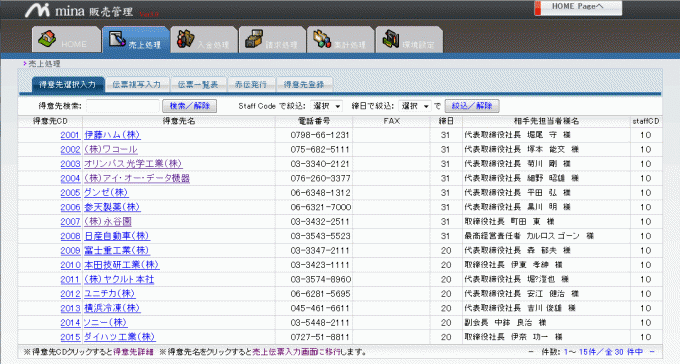680x364 pixels.
Task: Click the 参天製薬(株) customer name link
Action: point(112,207)
